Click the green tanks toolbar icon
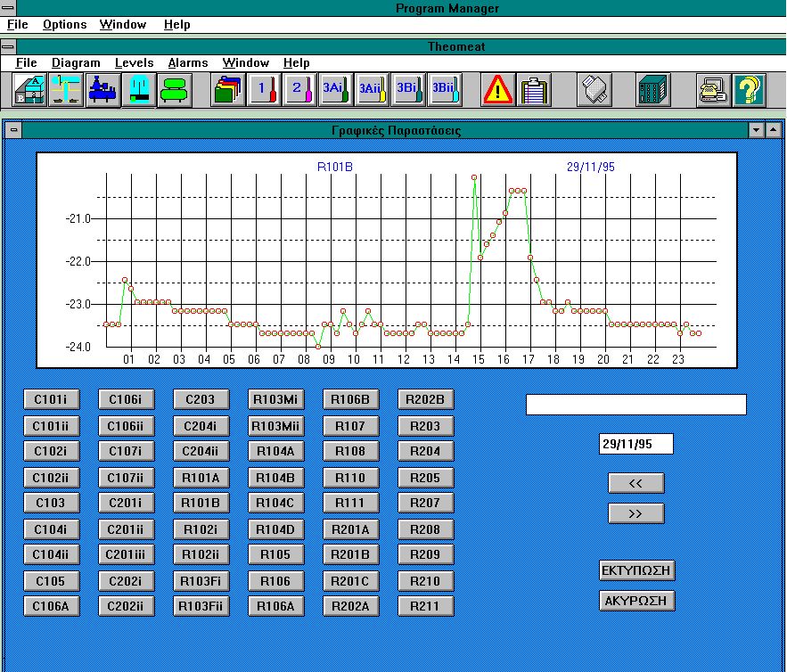The image size is (787, 672). click(x=175, y=90)
